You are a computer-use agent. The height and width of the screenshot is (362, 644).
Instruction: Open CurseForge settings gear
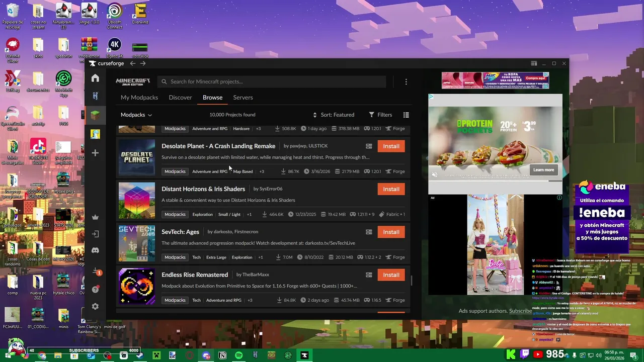[95, 306]
